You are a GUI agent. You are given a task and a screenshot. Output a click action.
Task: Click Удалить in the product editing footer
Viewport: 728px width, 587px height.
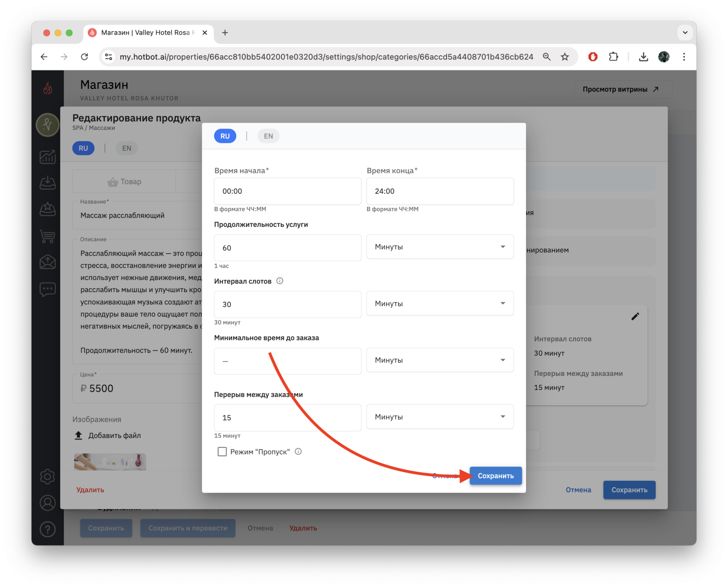pyautogui.click(x=90, y=490)
